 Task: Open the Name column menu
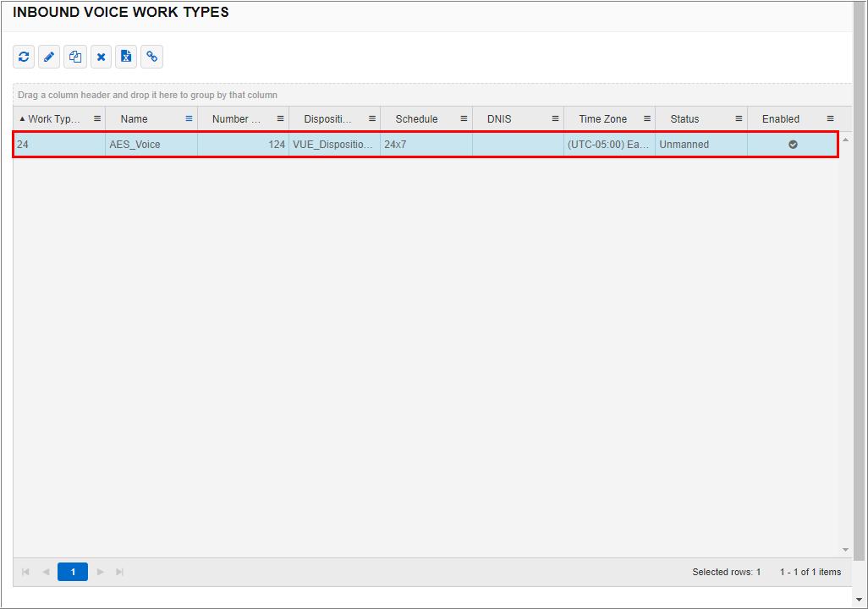tap(188, 118)
